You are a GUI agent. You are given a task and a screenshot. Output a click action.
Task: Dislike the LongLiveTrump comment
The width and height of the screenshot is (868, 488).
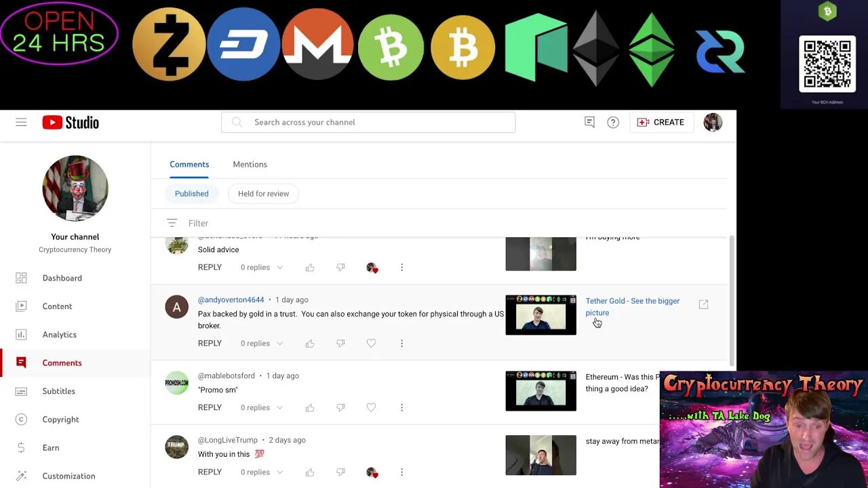(x=340, y=472)
